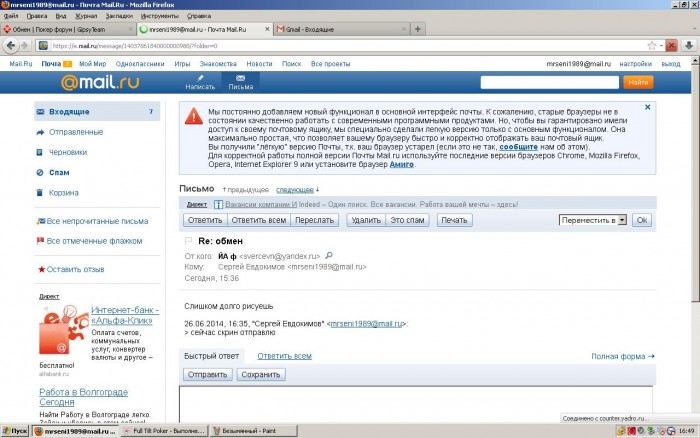The image size is (700, 438).
Task: Click the mail search input field
Action: (x=550, y=82)
